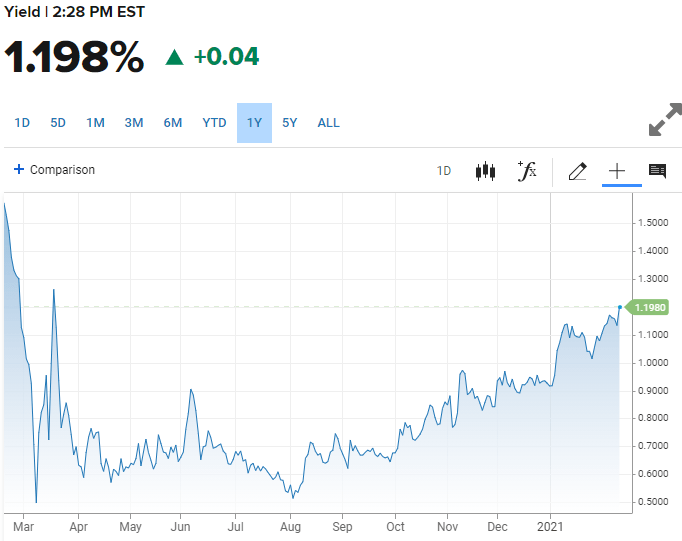Select the 1M time range
The height and width of the screenshot is (541, 682).
pos(95,123)
